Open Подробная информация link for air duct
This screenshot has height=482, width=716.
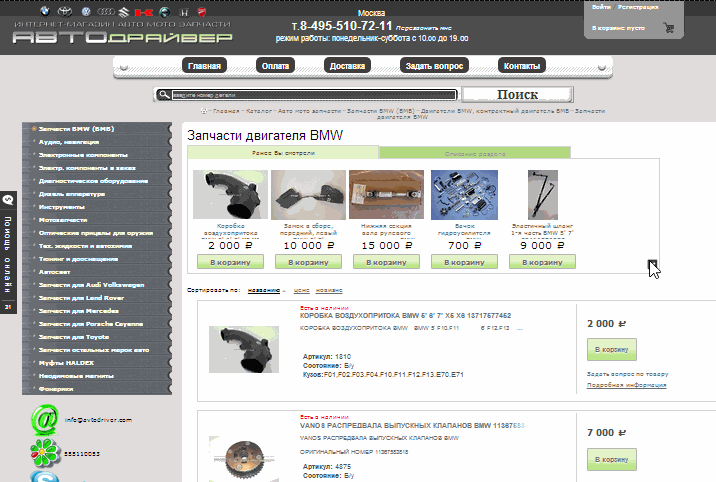coord(626,385)
